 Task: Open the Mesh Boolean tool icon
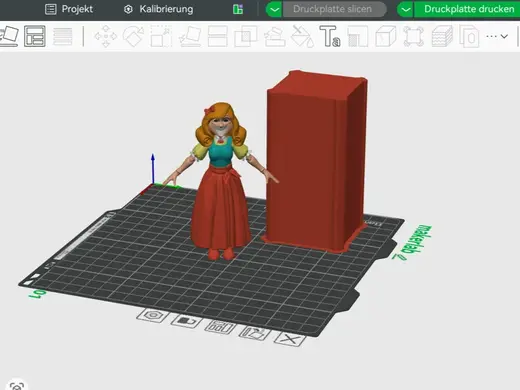246,36
